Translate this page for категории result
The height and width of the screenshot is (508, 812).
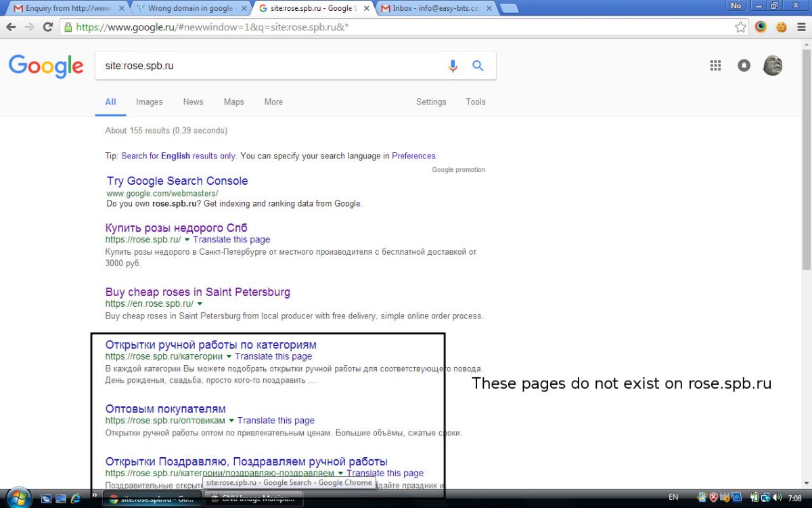coord(273,356)
